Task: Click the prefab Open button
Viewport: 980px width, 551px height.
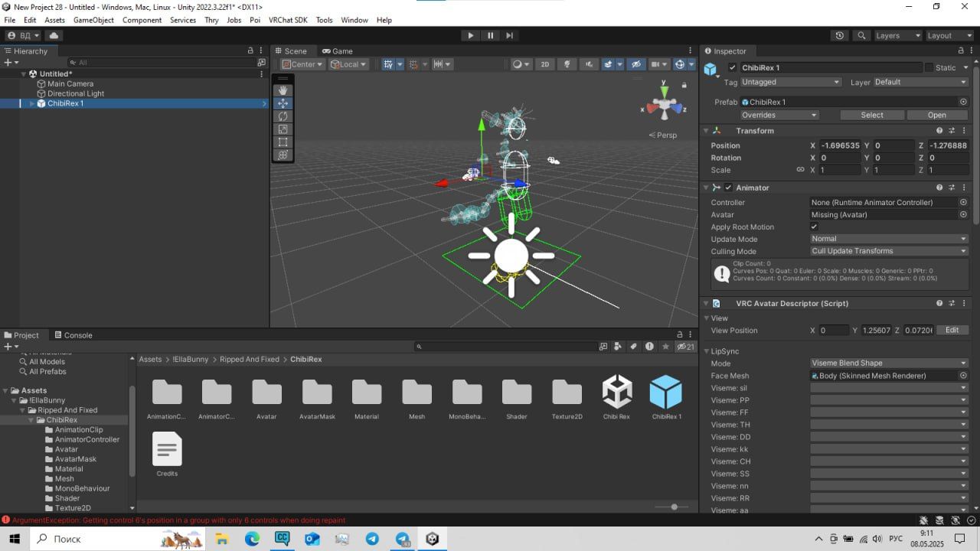Action: 937,115
